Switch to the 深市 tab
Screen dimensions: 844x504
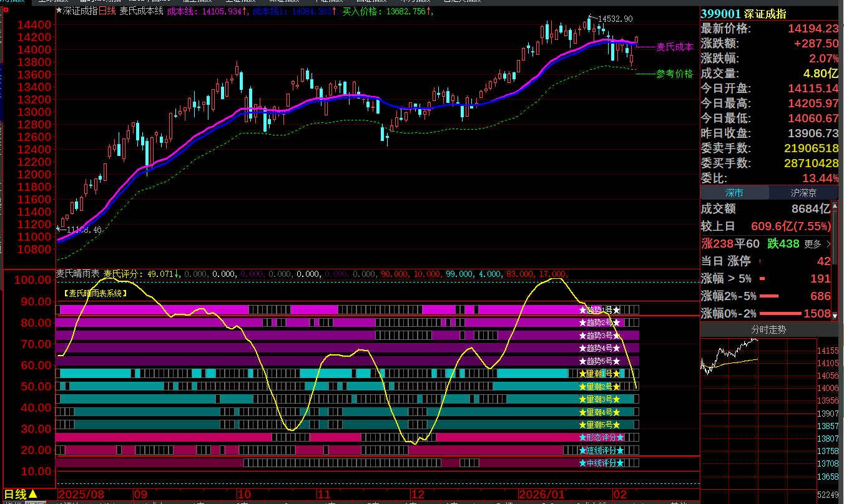click(734, 193)
